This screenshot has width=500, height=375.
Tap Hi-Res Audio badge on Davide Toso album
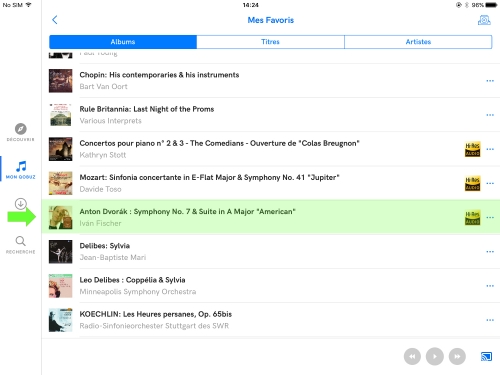pos(472,183)
